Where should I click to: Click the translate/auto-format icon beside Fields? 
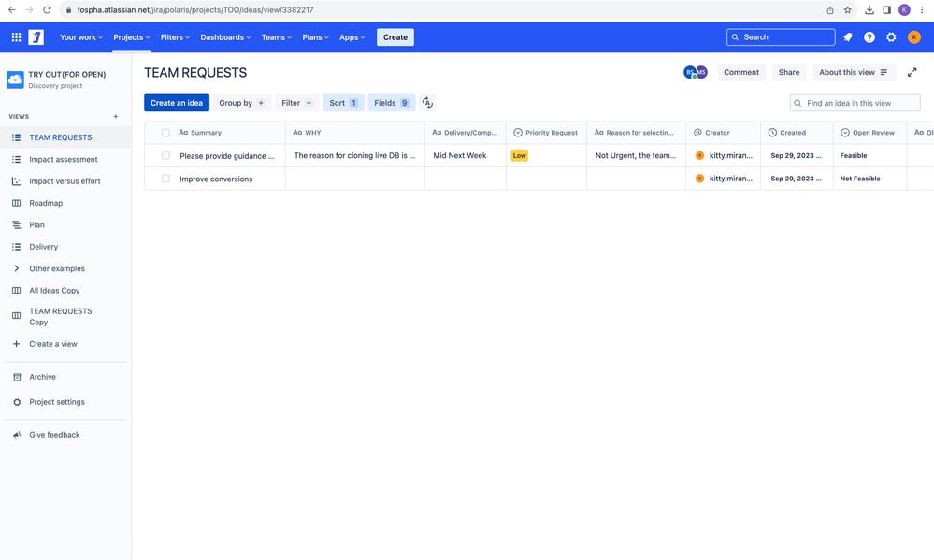click(x=426, y=102)
